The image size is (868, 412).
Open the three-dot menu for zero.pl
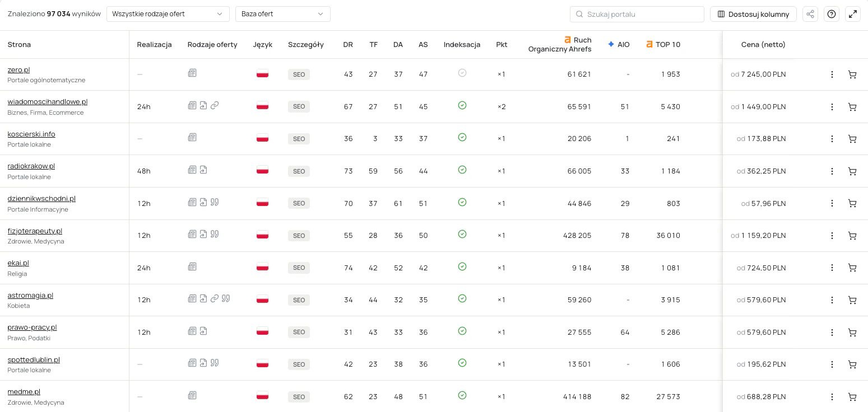pyautogui.click(x=832, y=74)
